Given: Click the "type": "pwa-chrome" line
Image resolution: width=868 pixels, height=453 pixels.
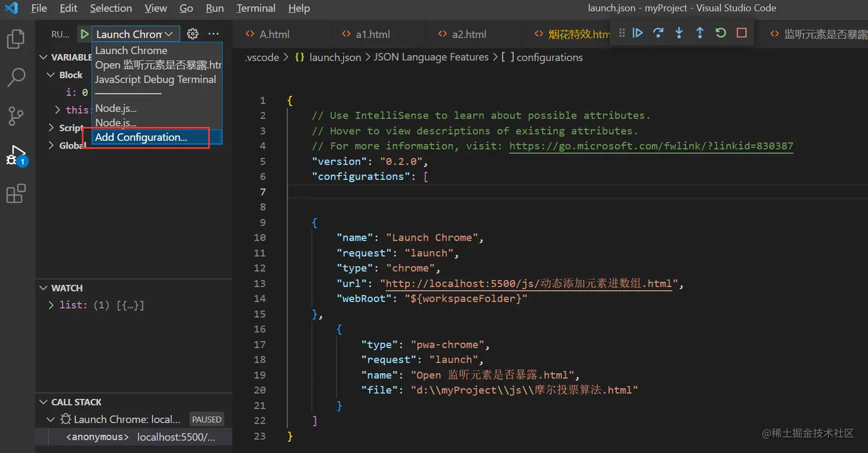Looking at the screenshot, I should pos(425,344).
